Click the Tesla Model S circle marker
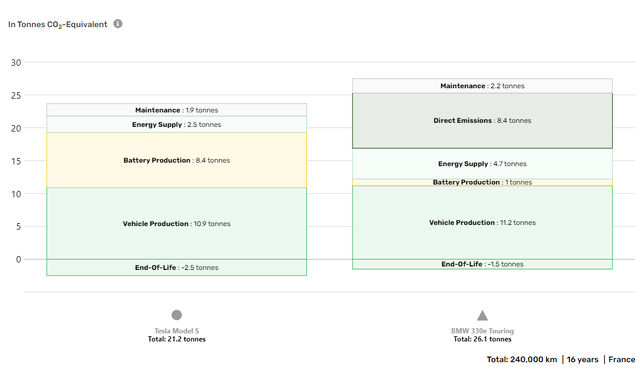The width and height of the screenshot is (640, 372). click(176, 315)
